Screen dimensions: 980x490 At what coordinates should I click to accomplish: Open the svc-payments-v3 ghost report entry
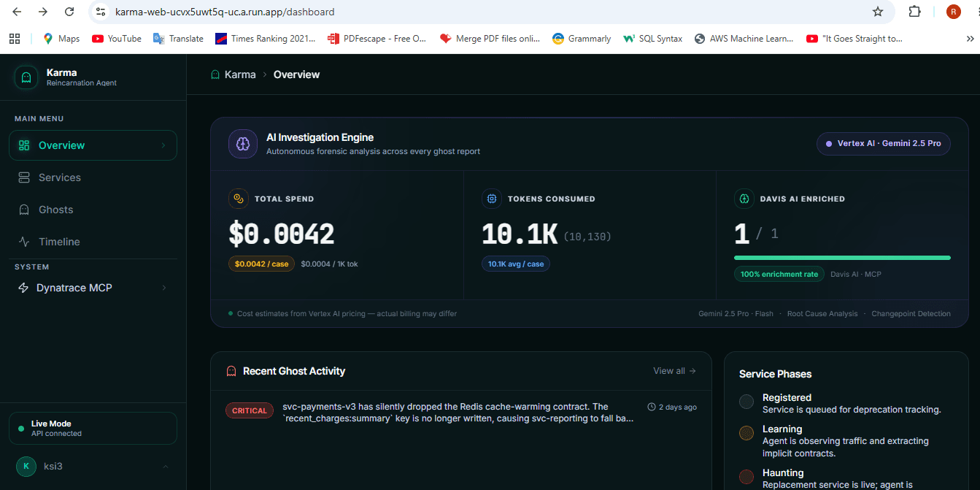460,413
